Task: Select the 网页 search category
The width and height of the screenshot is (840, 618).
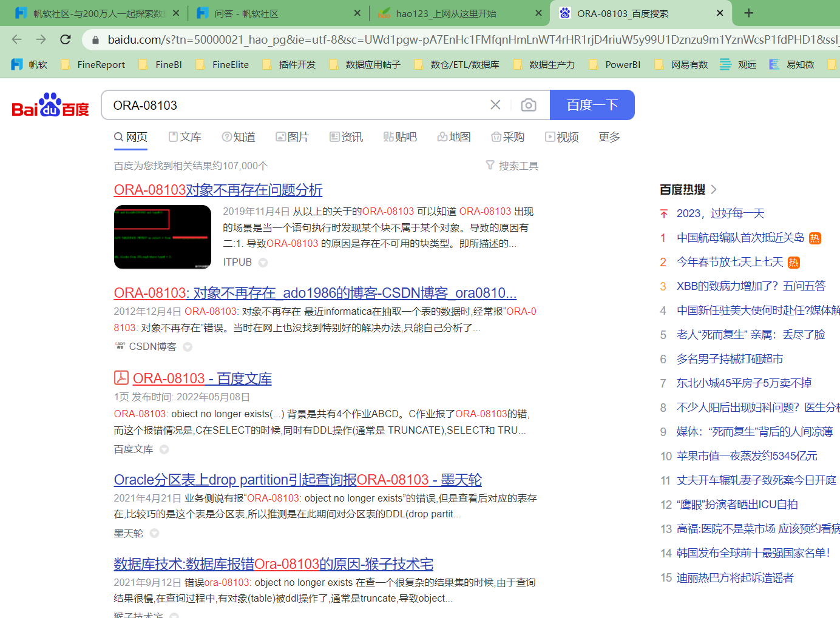Action: 130,137
